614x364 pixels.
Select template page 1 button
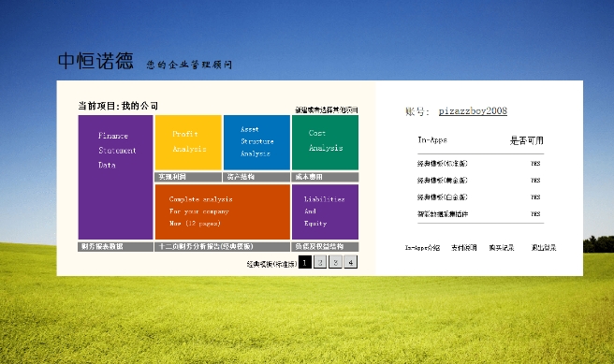[x=305, y=262]
